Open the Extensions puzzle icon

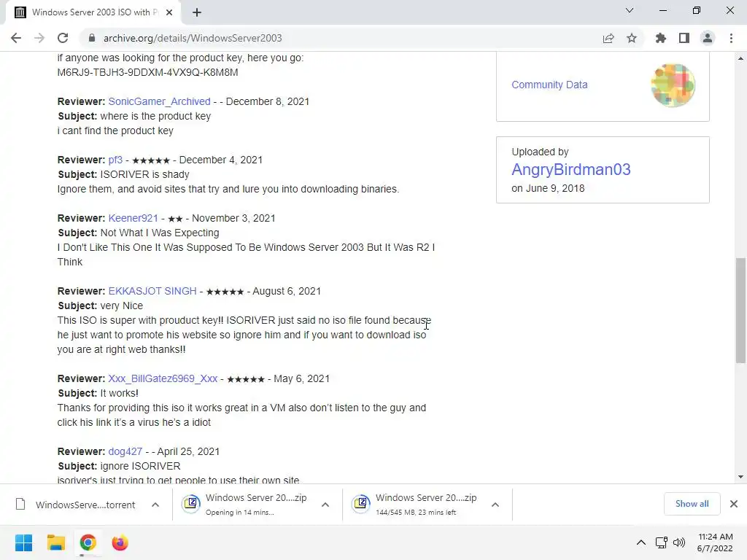click(661, 38)
